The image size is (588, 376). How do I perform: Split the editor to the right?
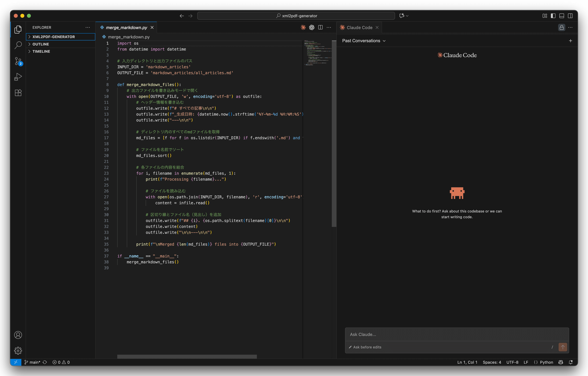pos(320,27)
